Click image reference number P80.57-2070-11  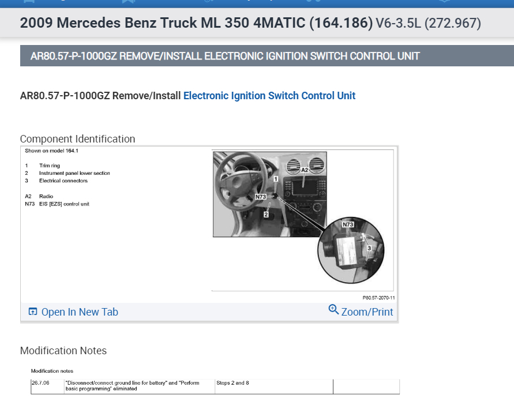click(378, 298)
